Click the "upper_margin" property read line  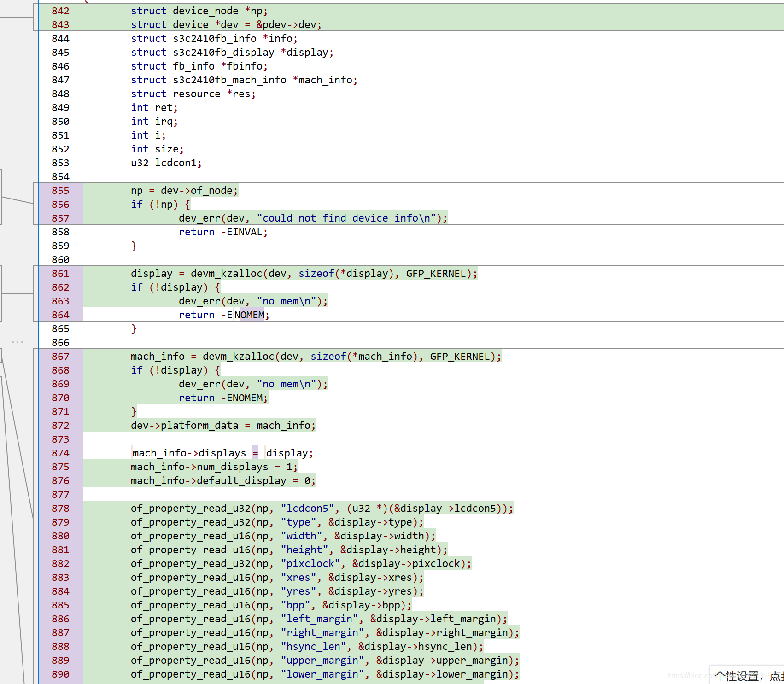[325, 660]
